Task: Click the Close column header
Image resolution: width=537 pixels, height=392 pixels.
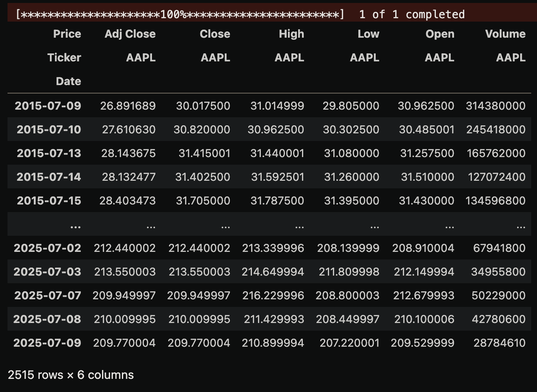Action: click(215, 34)
